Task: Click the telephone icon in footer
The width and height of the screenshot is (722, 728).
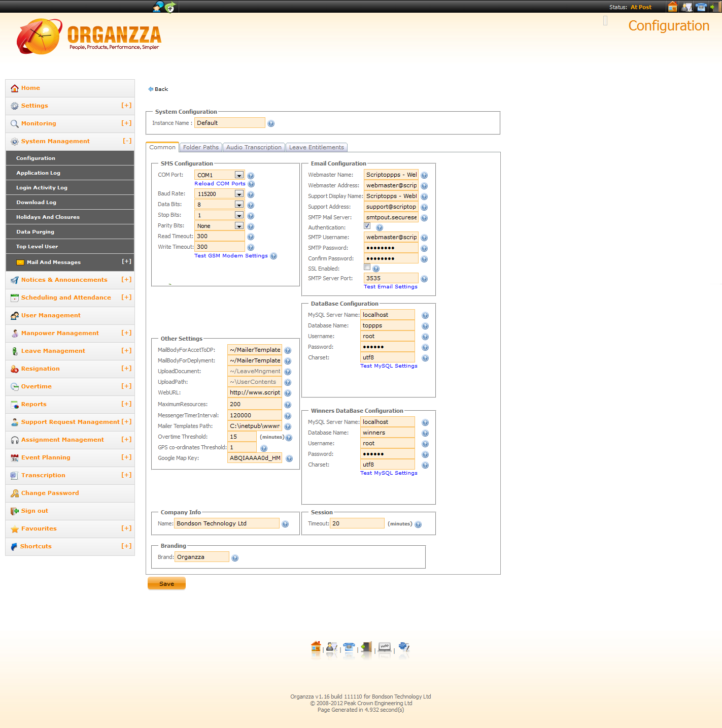Action: (x=349, y=647)
